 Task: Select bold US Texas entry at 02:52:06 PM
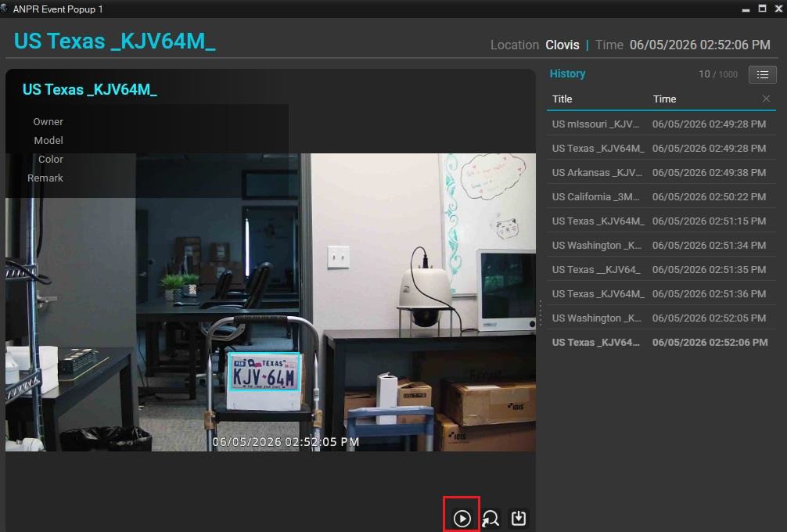[661, 343]
